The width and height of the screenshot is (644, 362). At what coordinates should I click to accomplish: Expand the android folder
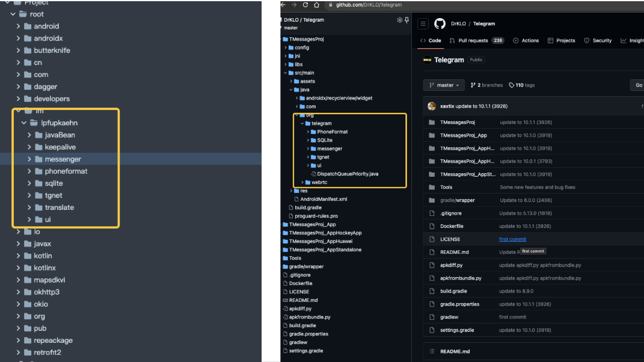[18, 26]
